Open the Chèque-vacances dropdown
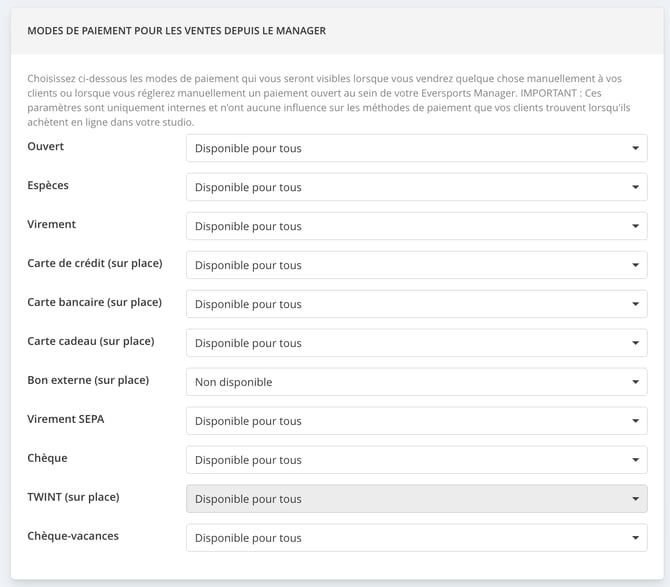 point(417,537)
